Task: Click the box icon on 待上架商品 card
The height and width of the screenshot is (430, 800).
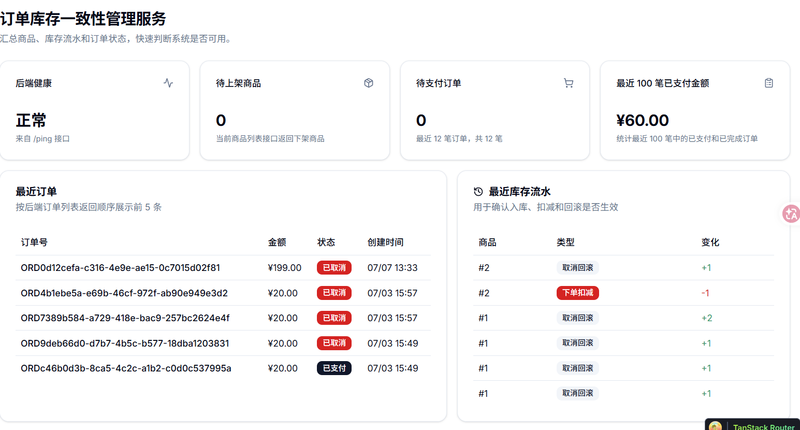Action: point(368,83)
